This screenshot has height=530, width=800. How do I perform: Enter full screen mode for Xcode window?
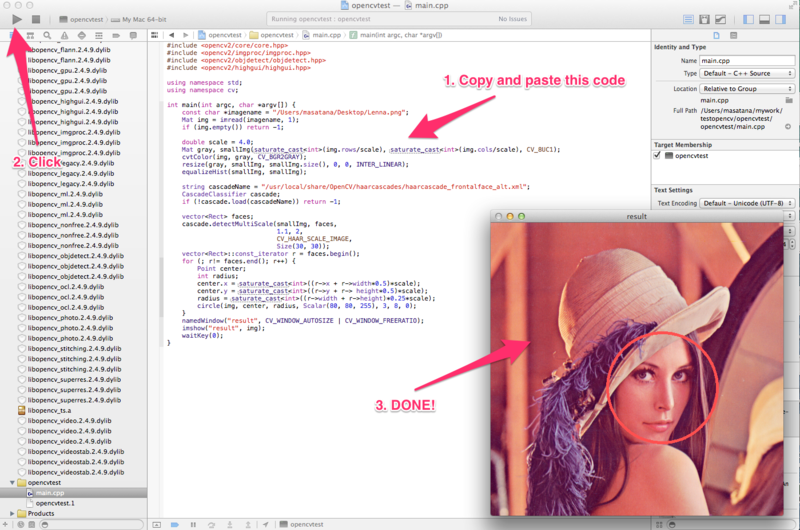coord(793,5)
